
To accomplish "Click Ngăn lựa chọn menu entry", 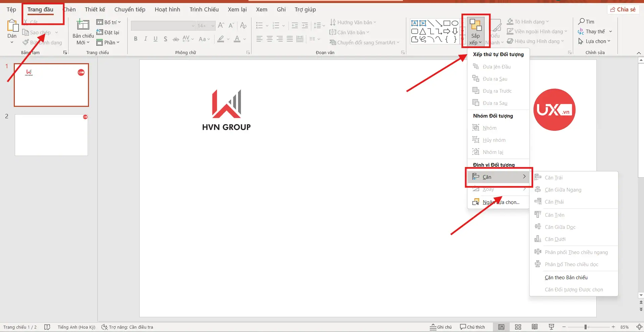I will coord(501,202).
